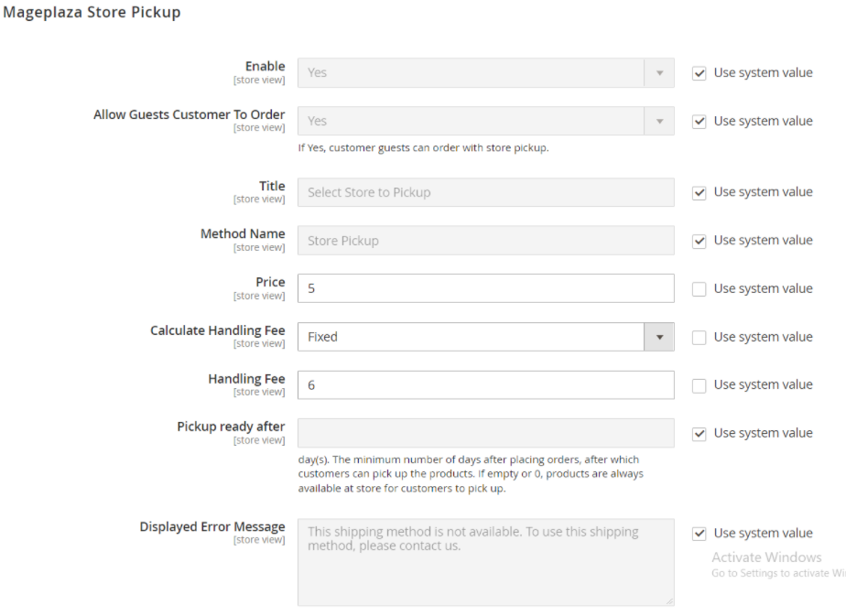The height and width of the screenshot is (616, 846).
Task: Click the arrow button on Fixed dropdown
Action: coord(659,337)
